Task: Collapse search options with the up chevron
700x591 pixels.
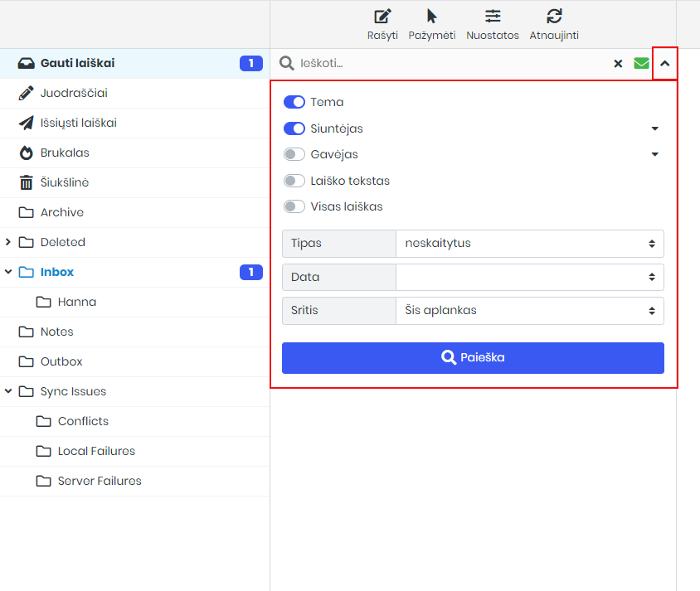Action: pos(664,63)
